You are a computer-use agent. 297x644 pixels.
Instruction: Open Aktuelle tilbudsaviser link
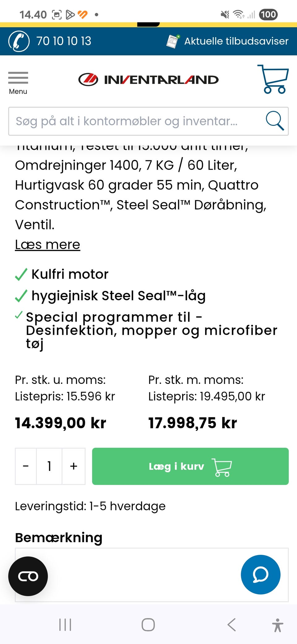pos(236,41)
